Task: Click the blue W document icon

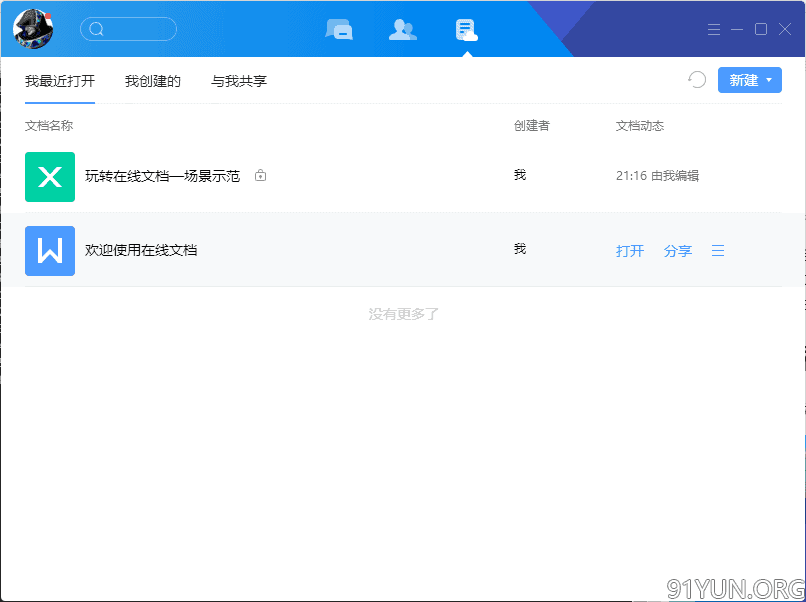Action: [x=50, y=251]
